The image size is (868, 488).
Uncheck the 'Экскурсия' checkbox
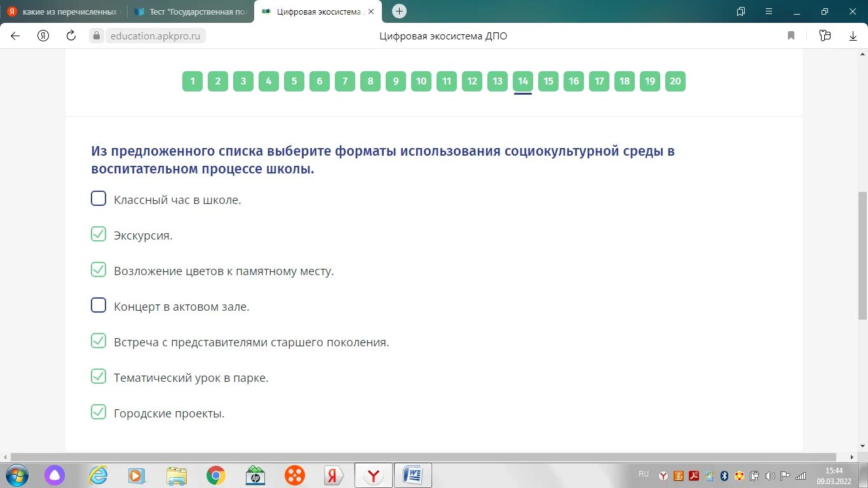(98, 234)
